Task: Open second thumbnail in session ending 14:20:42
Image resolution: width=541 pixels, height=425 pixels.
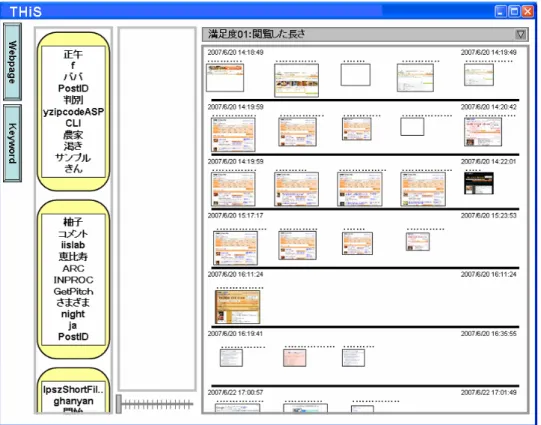Action: 297,132
